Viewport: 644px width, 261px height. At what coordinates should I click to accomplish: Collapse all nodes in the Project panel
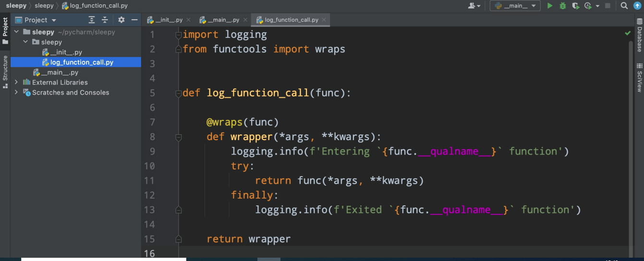point(105,20)
